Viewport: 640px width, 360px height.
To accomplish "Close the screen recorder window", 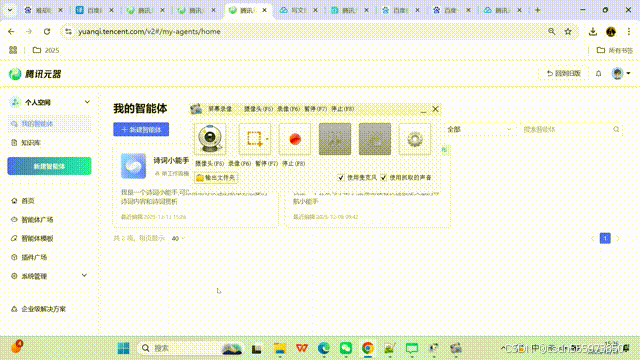I will (x=435, y=109).
